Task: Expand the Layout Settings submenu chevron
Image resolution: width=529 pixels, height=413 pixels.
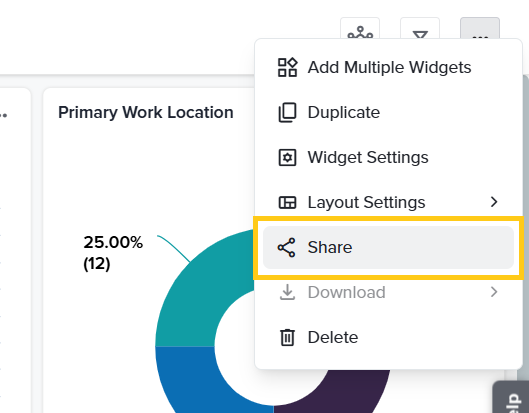Action: coord(494,202)
